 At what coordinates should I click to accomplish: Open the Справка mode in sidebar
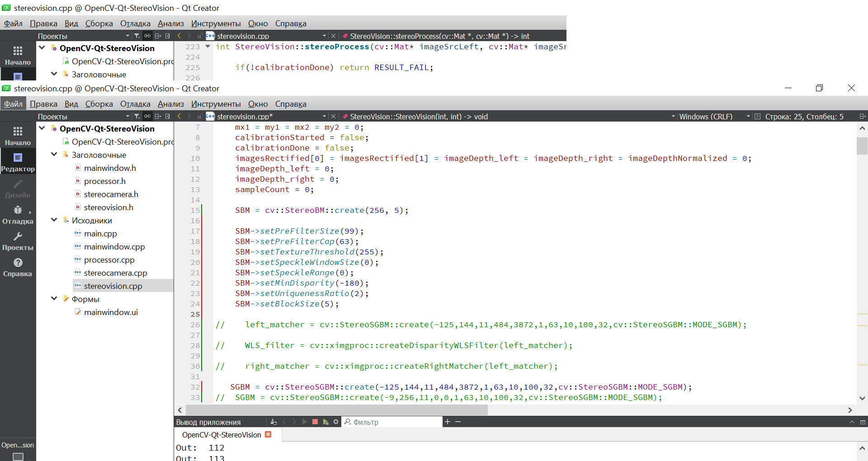(x=18, y=267)
